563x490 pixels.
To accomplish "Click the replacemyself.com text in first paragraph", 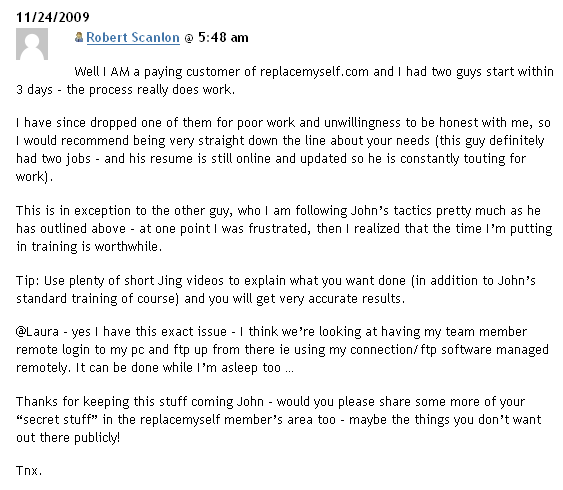I will tap(314, 72).
